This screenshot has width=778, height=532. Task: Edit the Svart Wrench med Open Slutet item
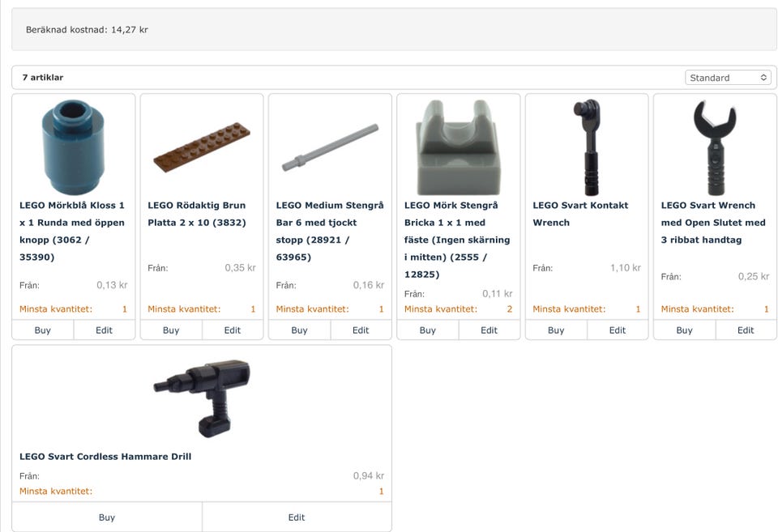click(746, 330)
